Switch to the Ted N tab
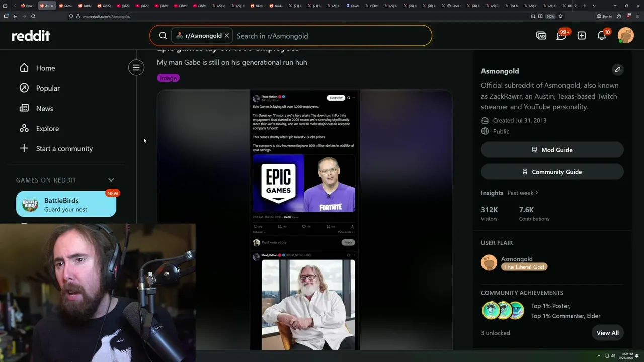The width and height of the screenshot is (644, 362). click(x=511, y=6)
